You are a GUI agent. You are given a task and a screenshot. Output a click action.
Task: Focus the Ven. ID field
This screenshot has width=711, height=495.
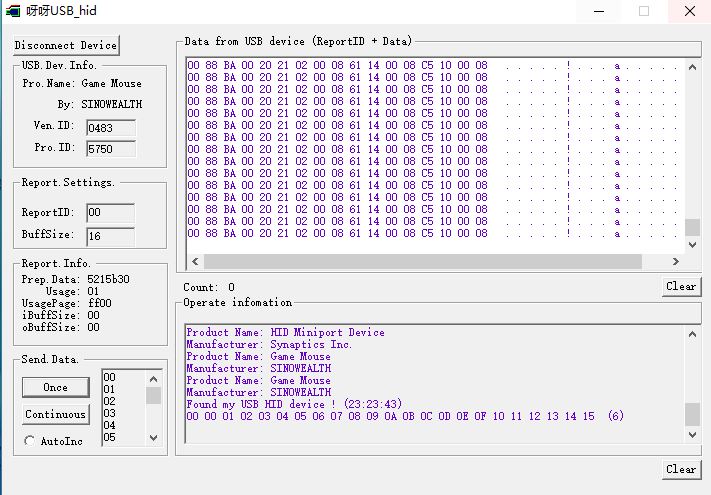click(x=111, y=128)
